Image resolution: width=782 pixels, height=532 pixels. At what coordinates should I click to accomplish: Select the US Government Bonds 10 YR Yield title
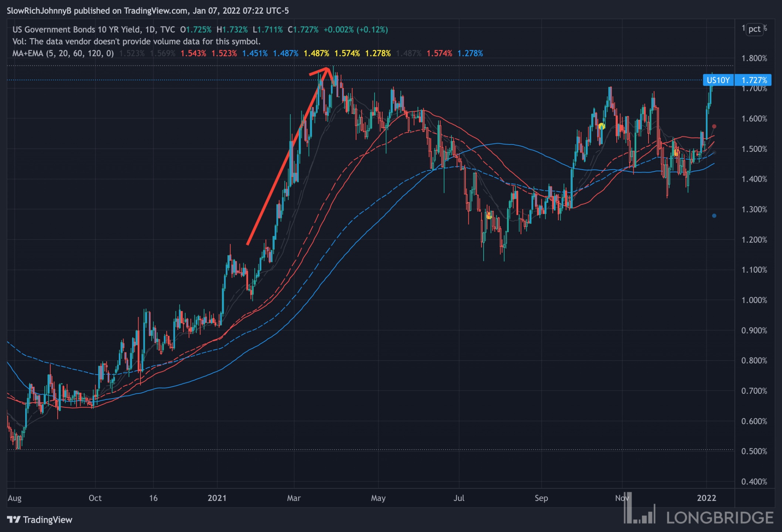coord(76,30)
